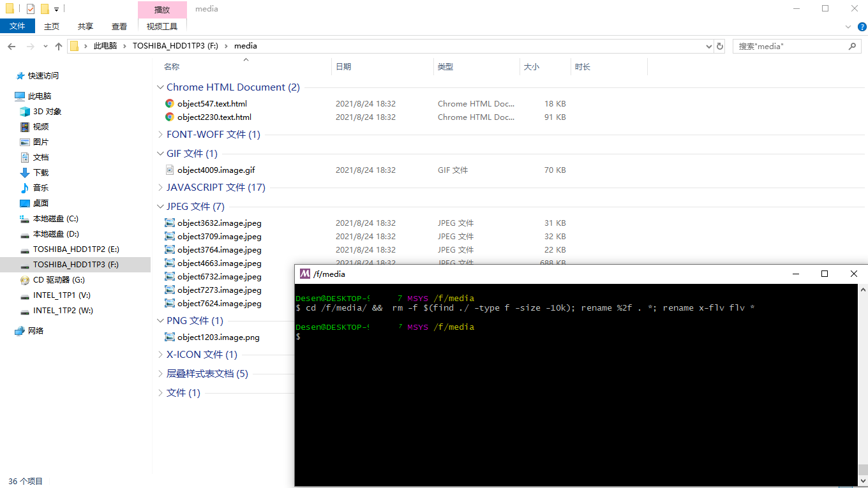This screenshot has height=488, width=868.
Task: Switch to 共享 ribbon tab
Action: pos(86,26)
